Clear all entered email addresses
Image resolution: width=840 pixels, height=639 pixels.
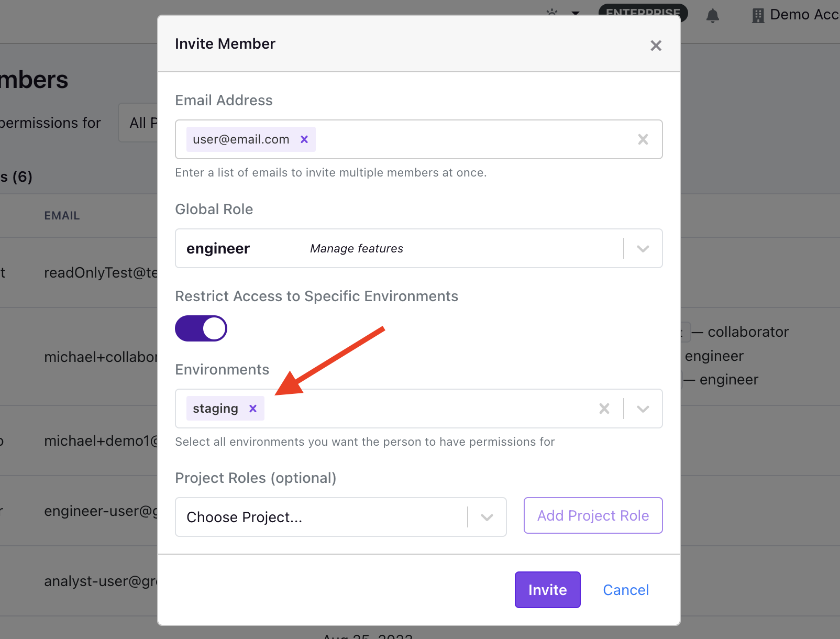643,139
